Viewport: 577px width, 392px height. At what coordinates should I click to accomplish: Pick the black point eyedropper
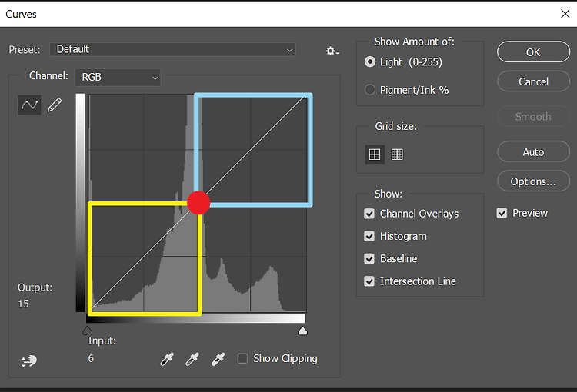(167, 359)
